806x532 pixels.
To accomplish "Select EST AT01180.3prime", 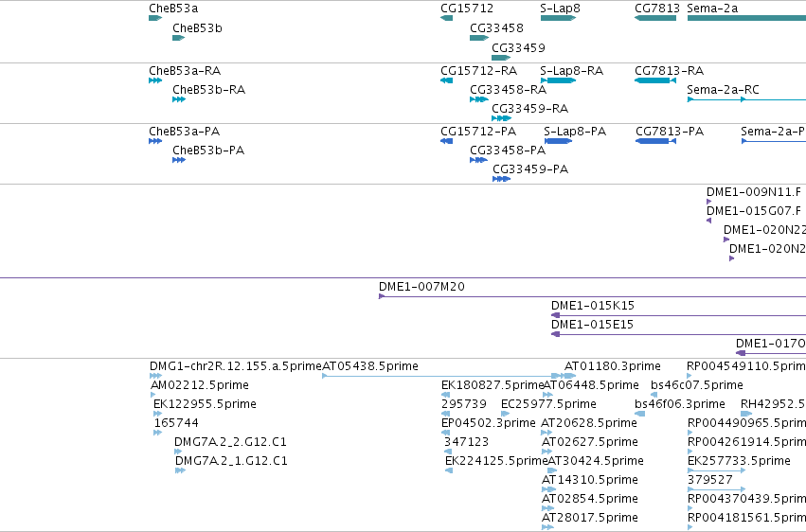I will (x=612, y=366).
